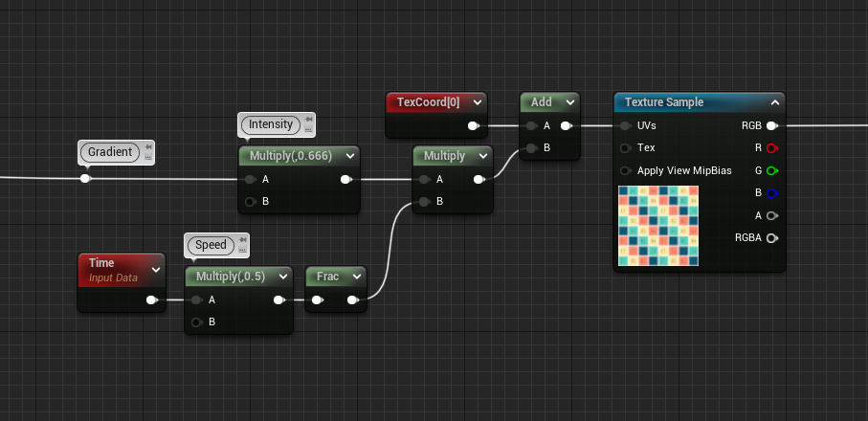The height and width of the screenshot is (421, 868).
Task: Click the pin icon on Speed comment bubble
Action: pyautogui.click(x=242, y=239)
